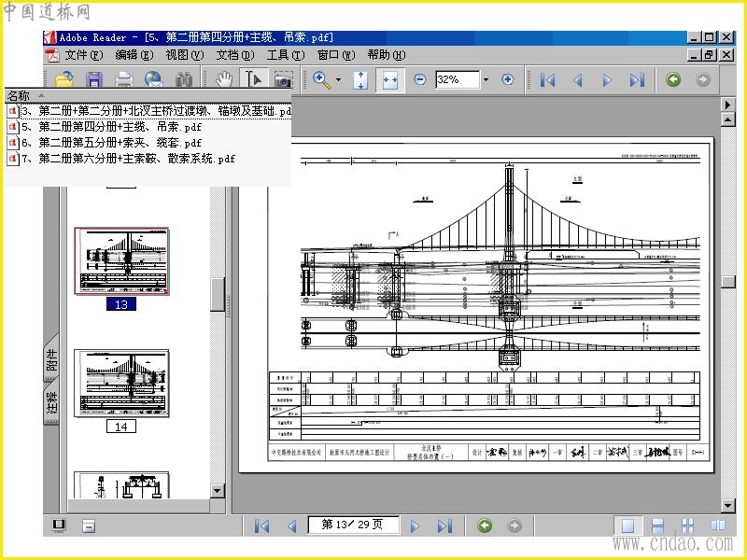
Task: Click the Print icon in toolbar
Action: coord(124,79)
